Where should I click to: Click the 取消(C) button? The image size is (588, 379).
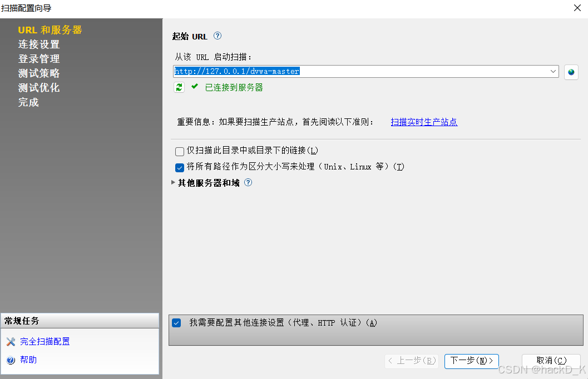[x=551, y=361]
